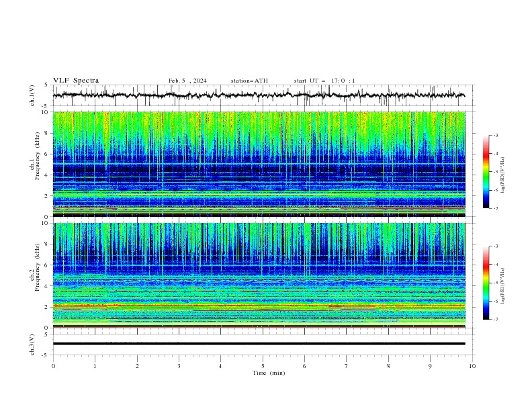Image resolution: width=532 pixels, height=411 pixels.
Task: Select ch.1 colorbar label "log(PSD)(V²/Hz)"
Action: point(503,175)
